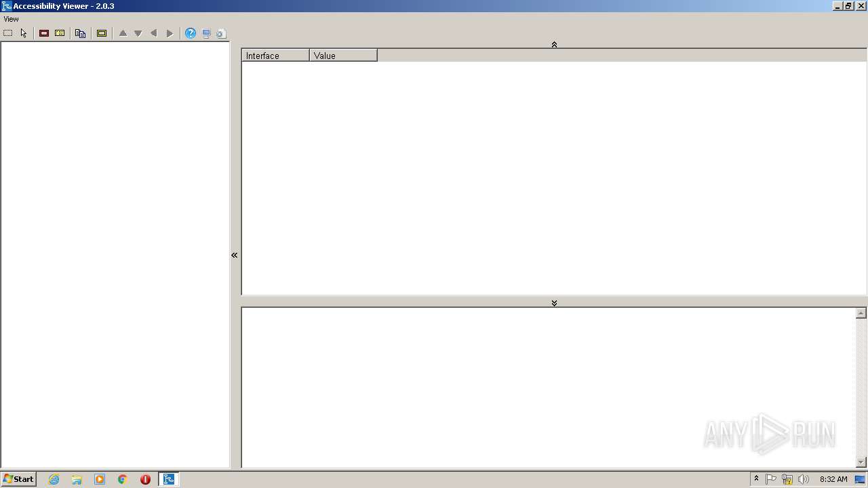The image size is (868, 488).
Task: Click the 8:32 AM clock
Action: pos(833,479)
